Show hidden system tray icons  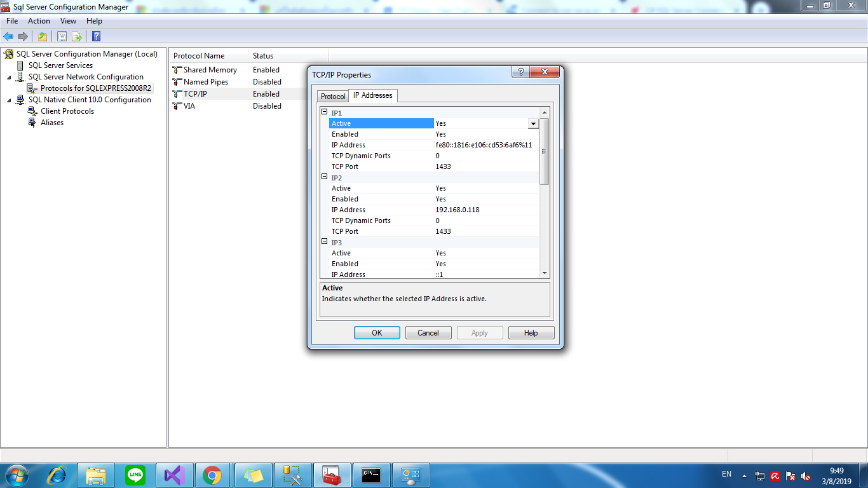pyautogui.click(x=744, y=475)
